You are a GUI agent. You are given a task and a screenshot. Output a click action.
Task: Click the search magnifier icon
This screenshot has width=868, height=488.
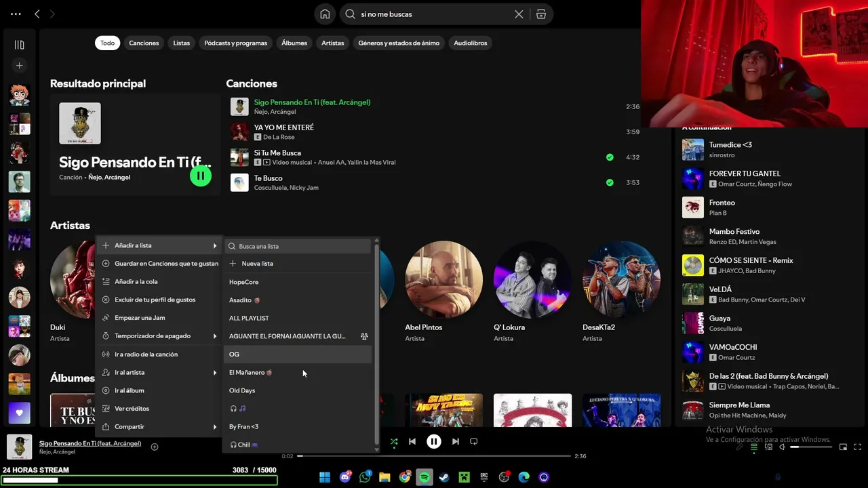click(x=351, y=14)
